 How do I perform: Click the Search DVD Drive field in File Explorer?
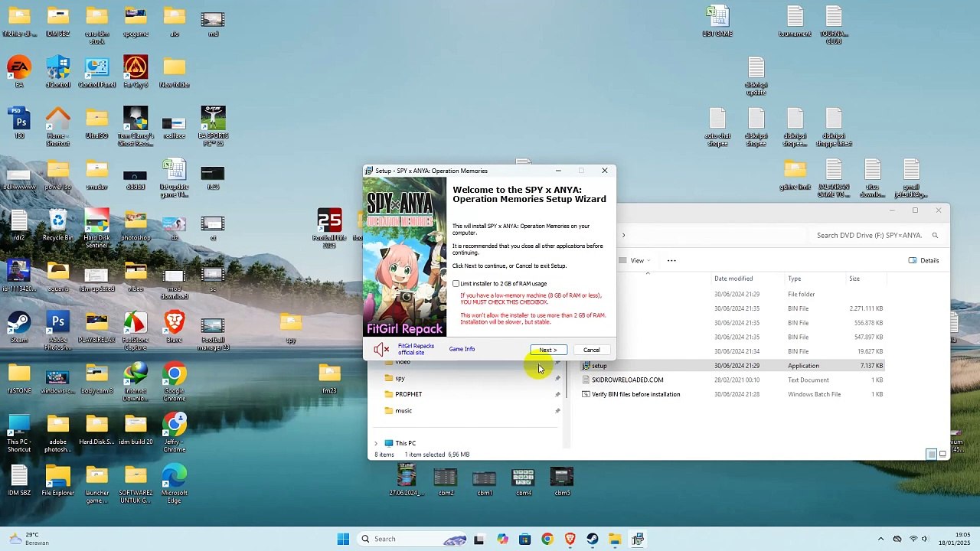[877, 235]
